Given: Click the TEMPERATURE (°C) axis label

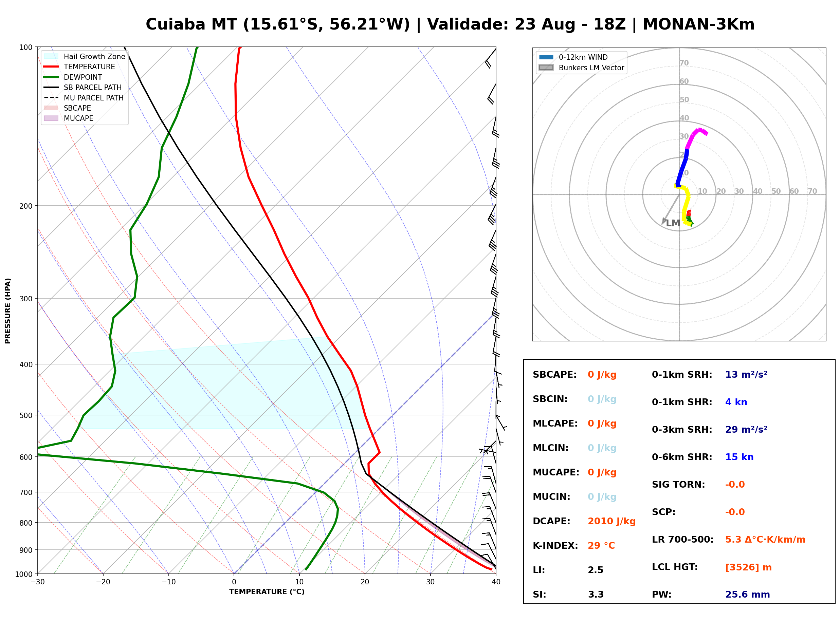Looking at the screenshot, I should coord(267,592).
